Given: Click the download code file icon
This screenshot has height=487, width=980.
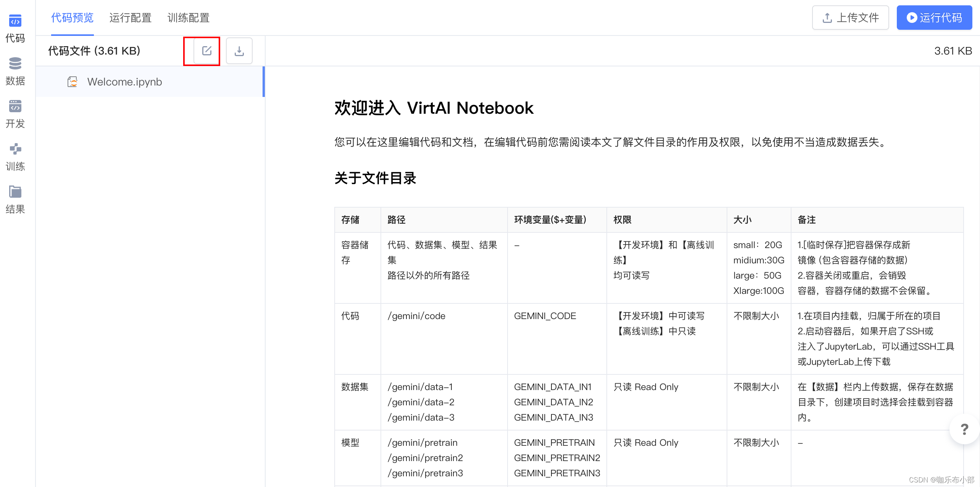Looking at the screenshot, I should (x=239, y=51).
